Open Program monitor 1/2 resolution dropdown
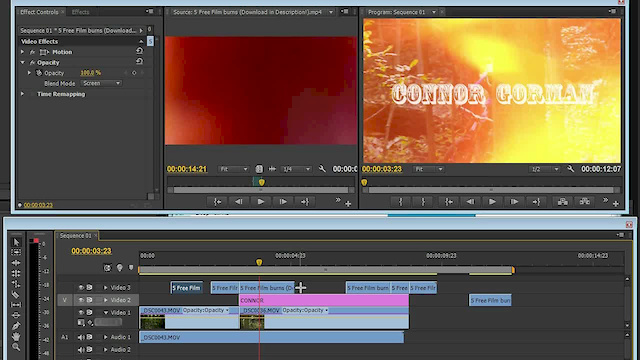640x360 pixels. [544, 169]
